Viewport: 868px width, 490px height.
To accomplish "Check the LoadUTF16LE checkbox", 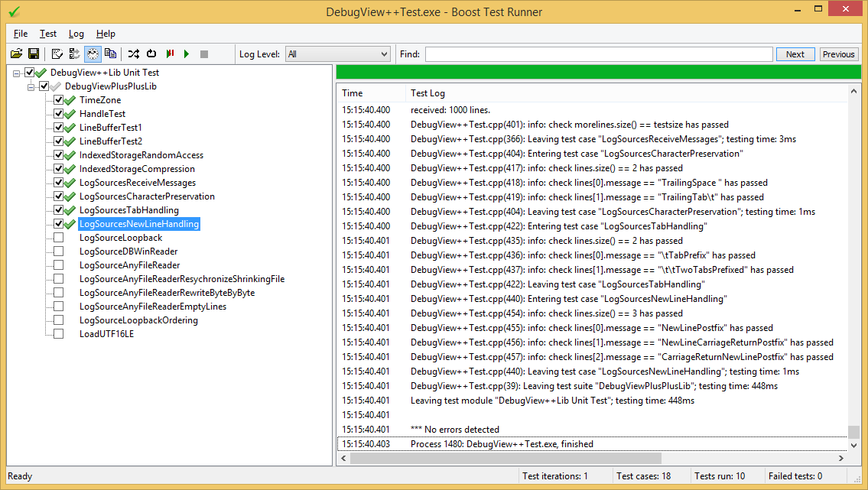I will click(58, 334).
